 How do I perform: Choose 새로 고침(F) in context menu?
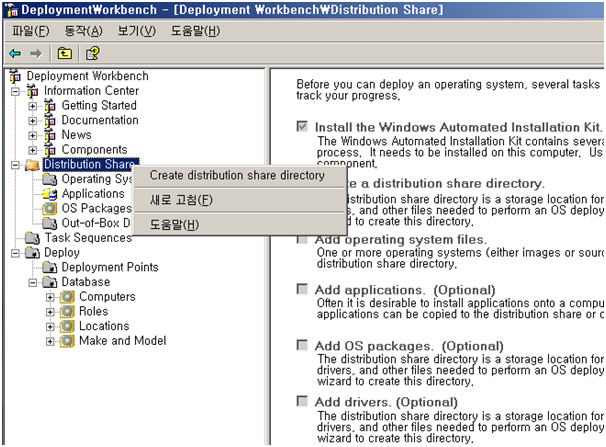coord(239,200)
